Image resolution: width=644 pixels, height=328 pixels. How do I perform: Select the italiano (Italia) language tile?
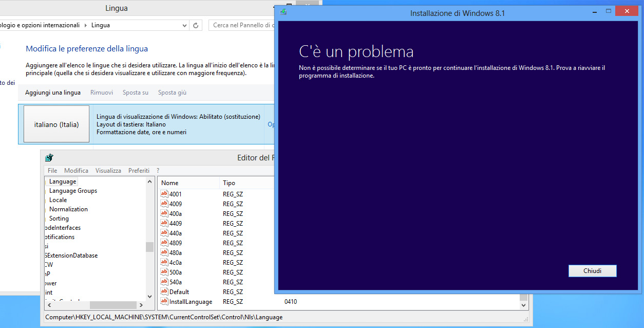tap(56, 124)
